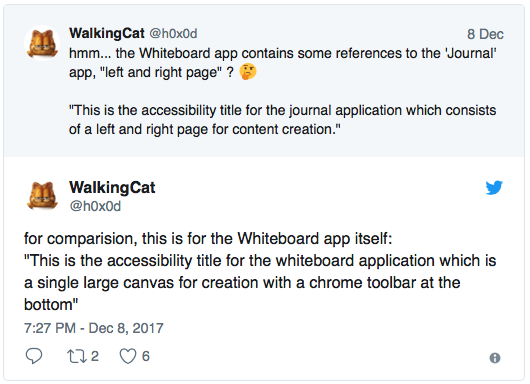
Task: Open WalkingCat name in main tweet
Action: click(112, 187)
